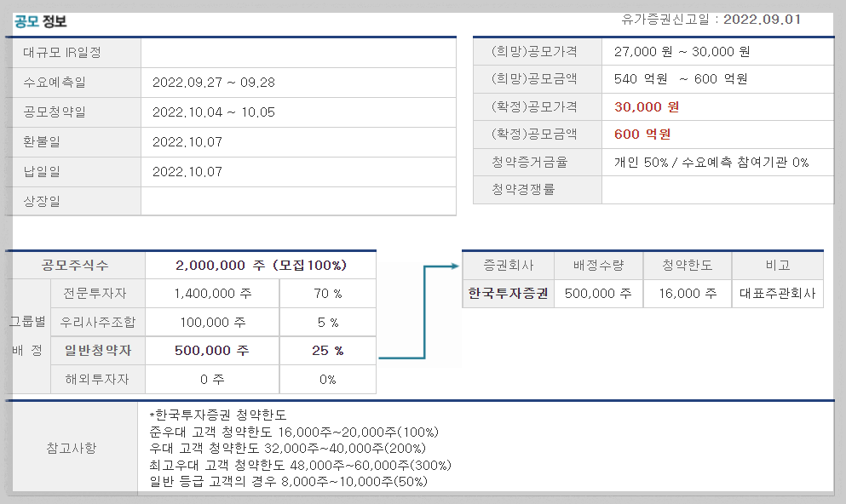This screenshot has width=846, height=504.
Task: Select date range 2022.09.27 ~ 09.28
Action: pos(214,83)
